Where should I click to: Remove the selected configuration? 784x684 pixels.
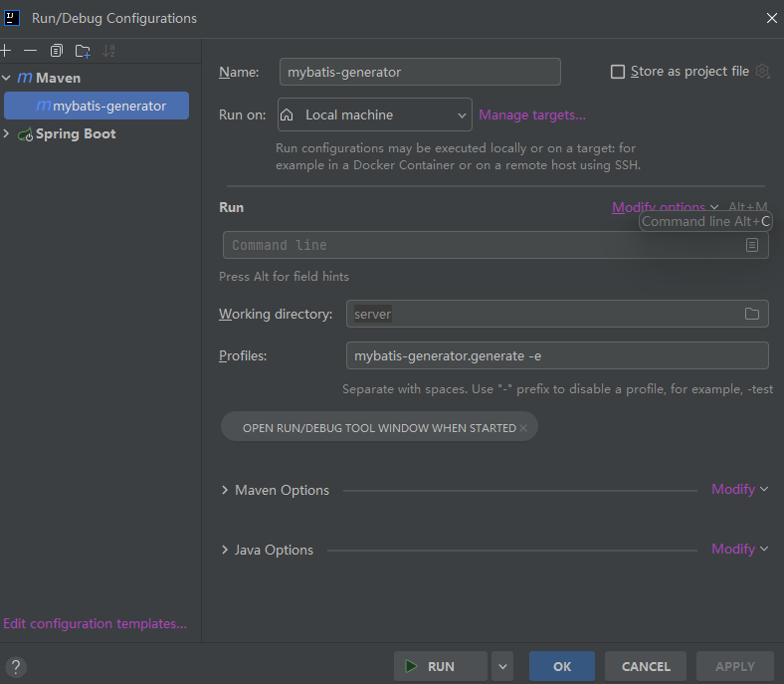pos(31,51)
